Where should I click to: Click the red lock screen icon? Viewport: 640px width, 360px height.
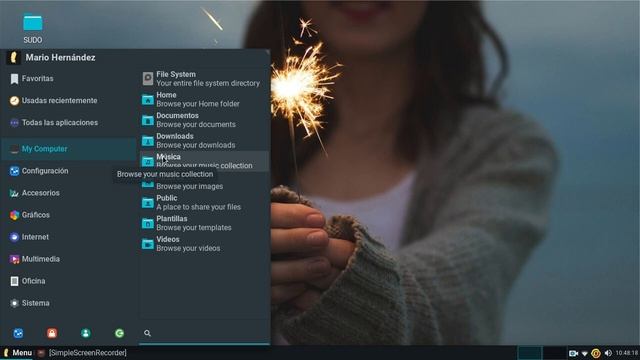point(52,333)
